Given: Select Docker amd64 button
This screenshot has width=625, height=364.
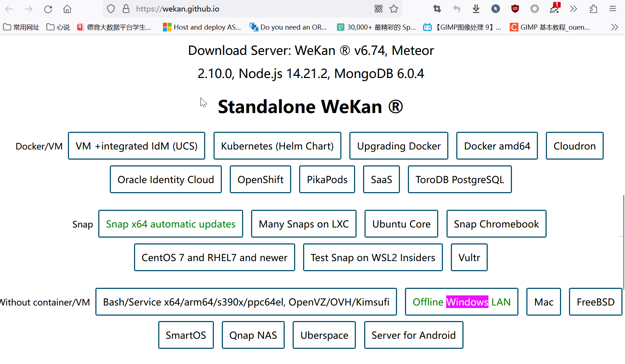Looking at the screenshot, I should pyautogui.click(x=497, y=146).
